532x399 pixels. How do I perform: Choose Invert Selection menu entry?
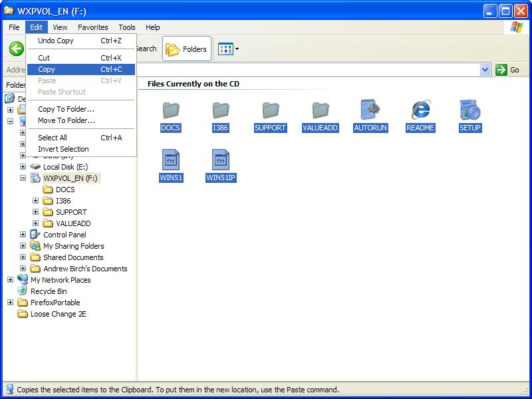pyautogui.click(x=81, y=149)
